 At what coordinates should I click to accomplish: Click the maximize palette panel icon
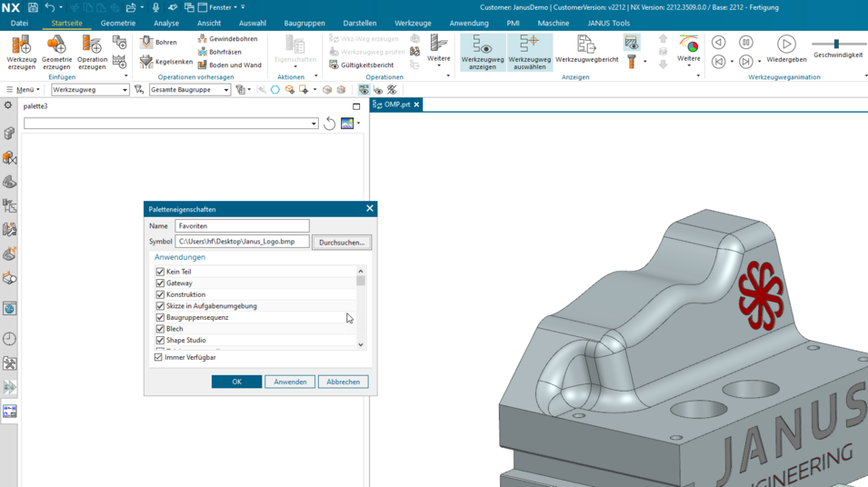pos(356,106)
